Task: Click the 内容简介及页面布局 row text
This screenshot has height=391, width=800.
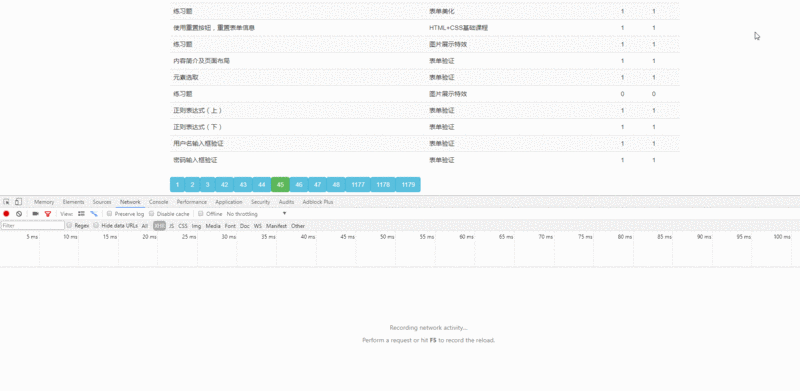Action: [201, 61]
